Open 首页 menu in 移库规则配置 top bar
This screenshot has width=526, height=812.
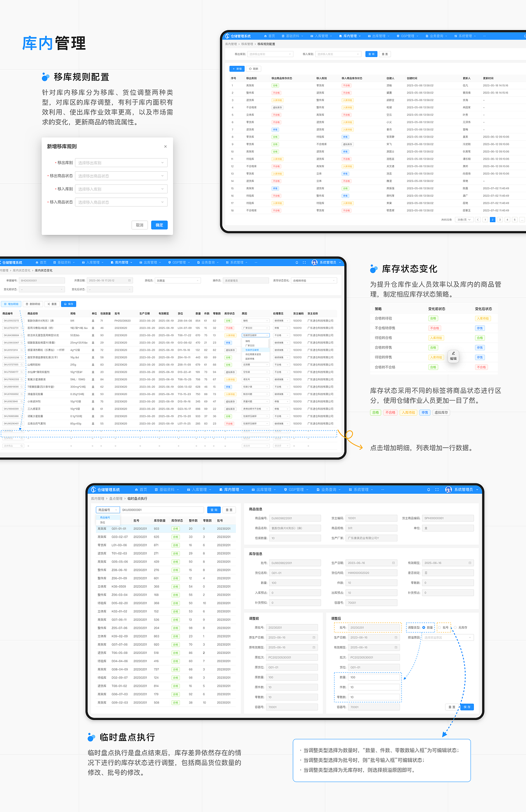click(x=270, y=36)
